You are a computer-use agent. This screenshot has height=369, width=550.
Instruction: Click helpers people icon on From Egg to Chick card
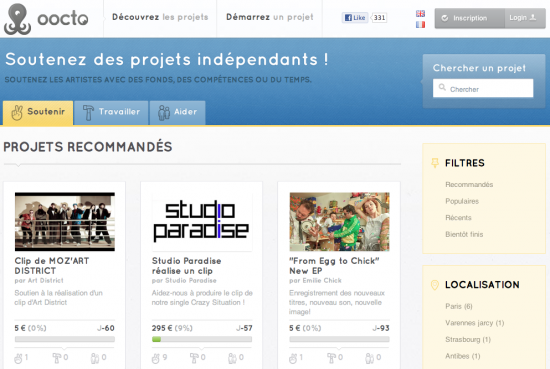(x=370, y=358)
